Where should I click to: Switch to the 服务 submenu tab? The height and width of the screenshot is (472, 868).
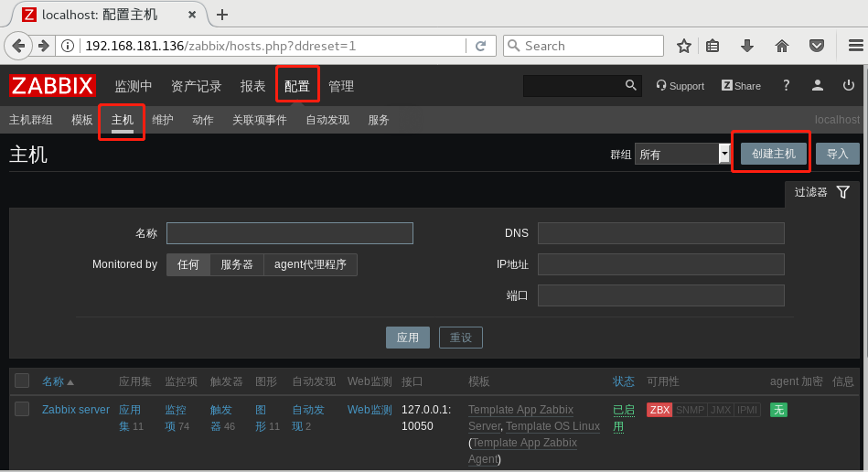pyautogui.click(x=379, y=120)
